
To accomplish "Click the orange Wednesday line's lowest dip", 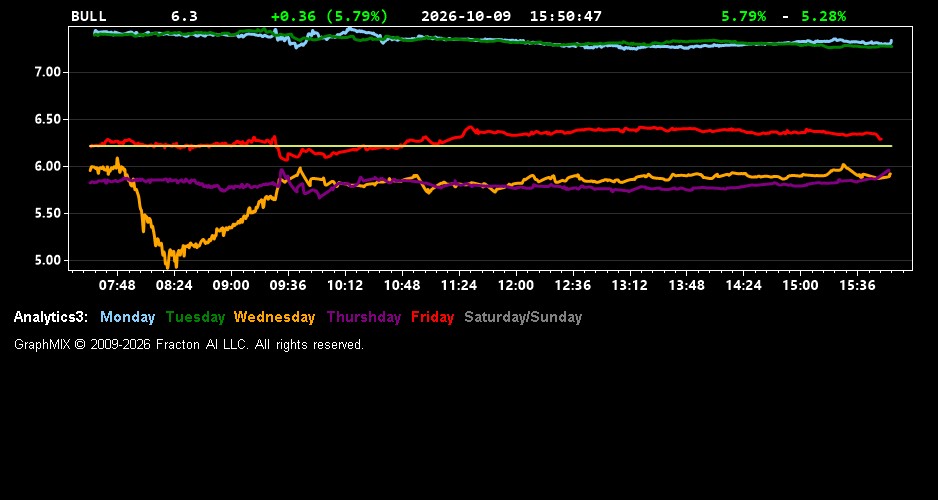I will (x=170, y=262).
